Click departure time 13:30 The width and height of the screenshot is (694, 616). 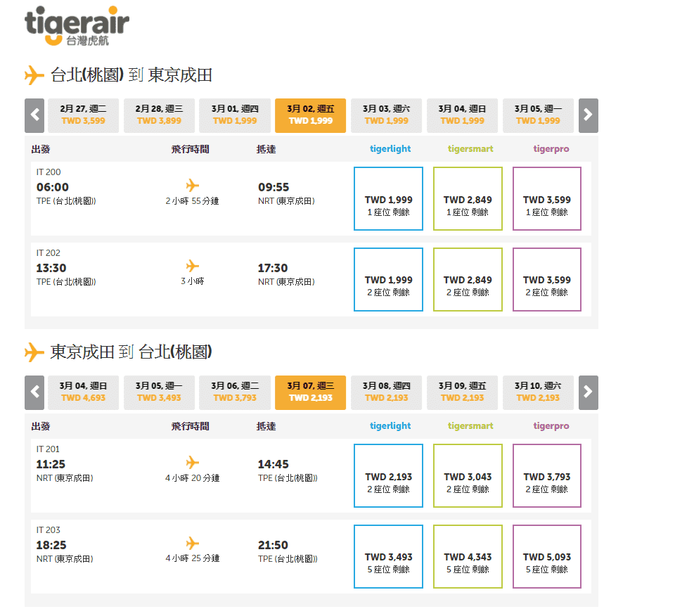51,268
